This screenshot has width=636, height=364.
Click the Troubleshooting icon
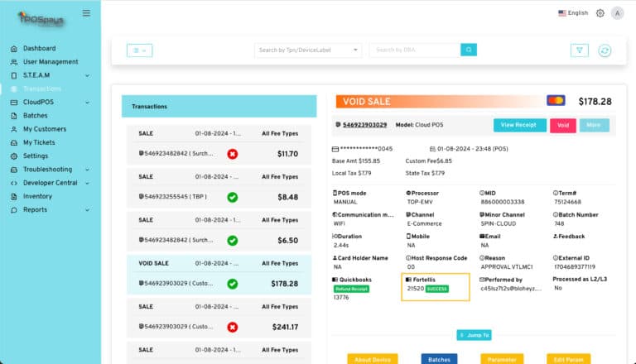coord(14,170)
